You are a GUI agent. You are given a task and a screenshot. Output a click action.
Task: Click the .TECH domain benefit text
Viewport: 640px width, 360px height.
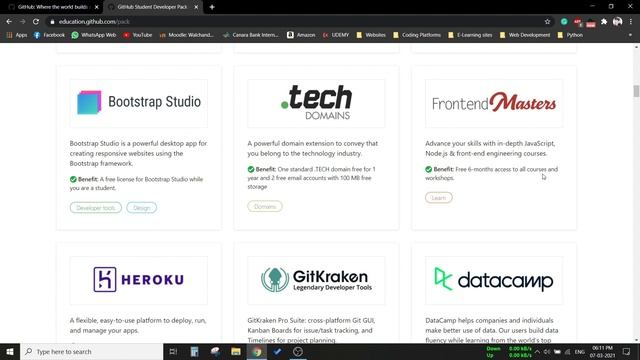point(311,178)
